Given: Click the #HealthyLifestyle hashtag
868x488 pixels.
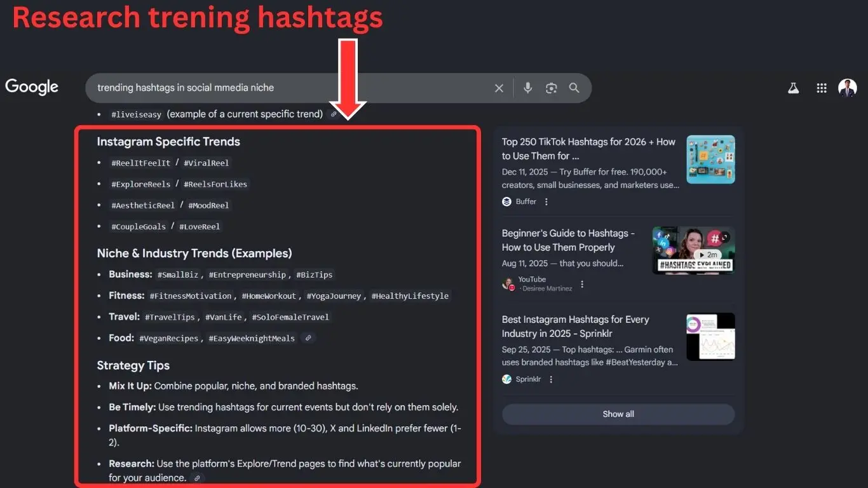Looking at the screenshot, I should pos(410,296).
